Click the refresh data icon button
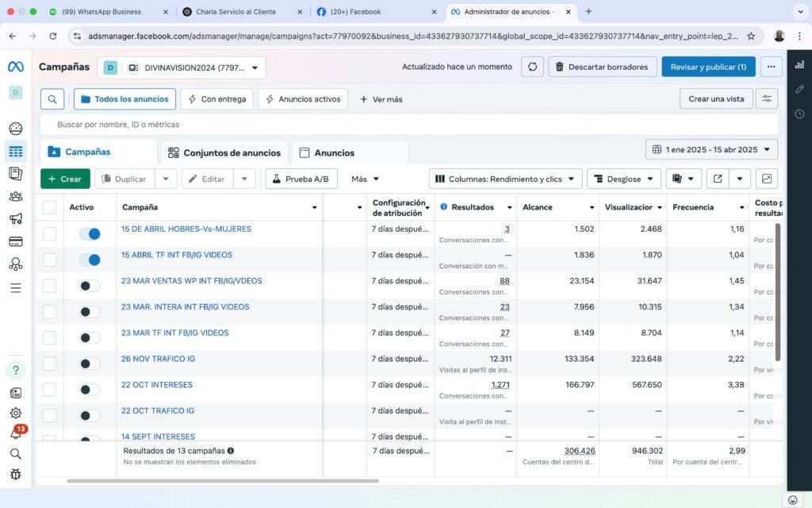Image resolution: width=812 pixels, height=508 pixels. point(532,67)
